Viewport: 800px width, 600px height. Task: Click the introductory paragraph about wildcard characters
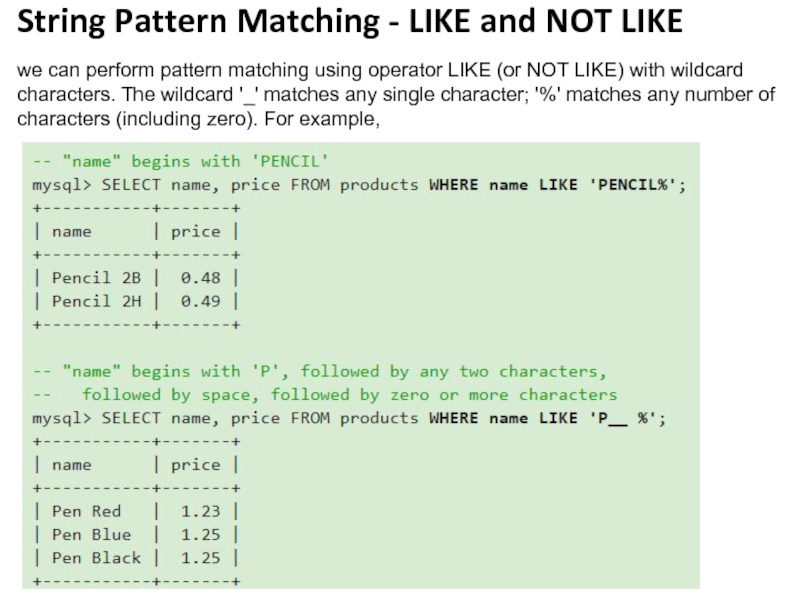click(396, 95)
